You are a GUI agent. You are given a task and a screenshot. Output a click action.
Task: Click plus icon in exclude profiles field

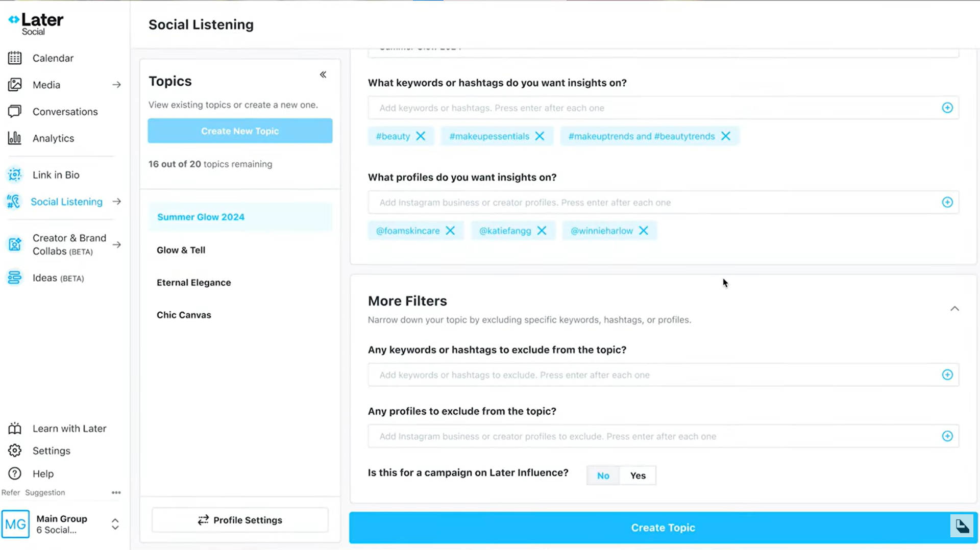pyautogui.click(x=947, y=436)
